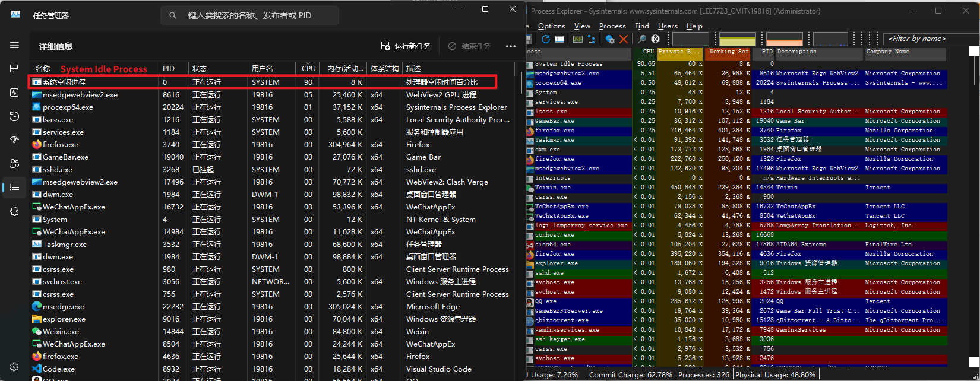The image size is (980, 381).
Task: Open the Find menu in Process Explorer
Action: 641,26
